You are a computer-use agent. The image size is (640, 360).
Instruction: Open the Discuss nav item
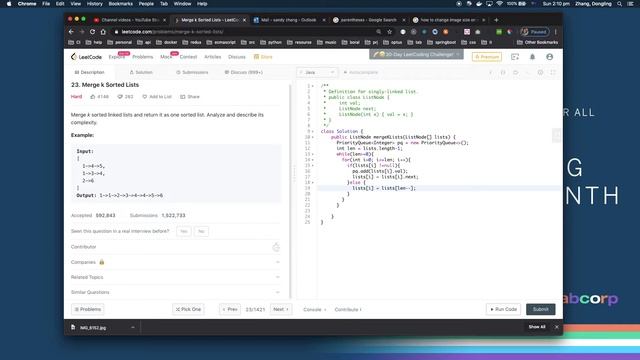coord(237,57)
